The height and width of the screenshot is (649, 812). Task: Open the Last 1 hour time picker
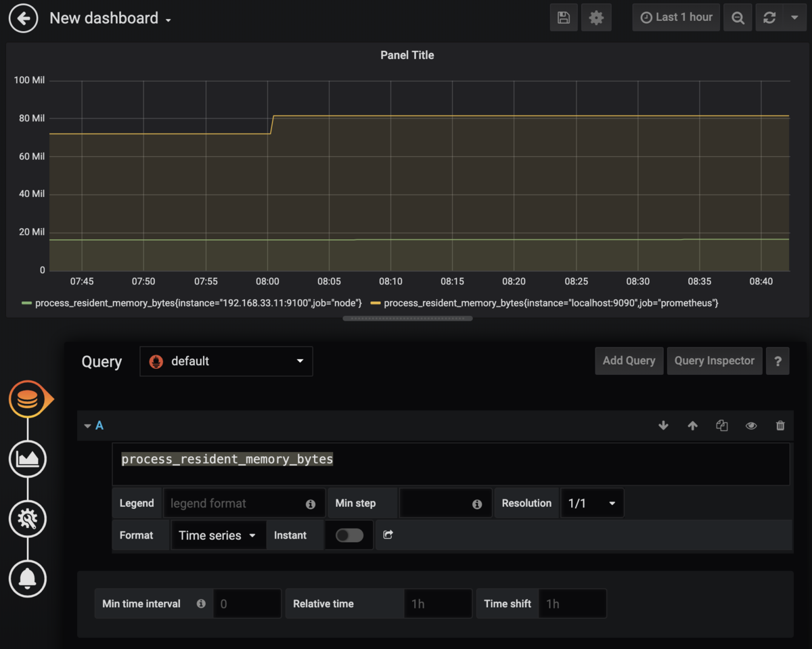point(676,18)
